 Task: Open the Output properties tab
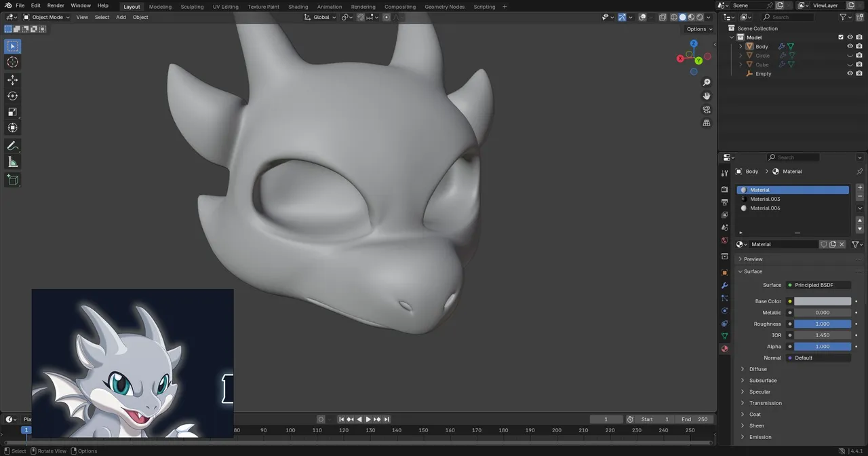point(725,202)
